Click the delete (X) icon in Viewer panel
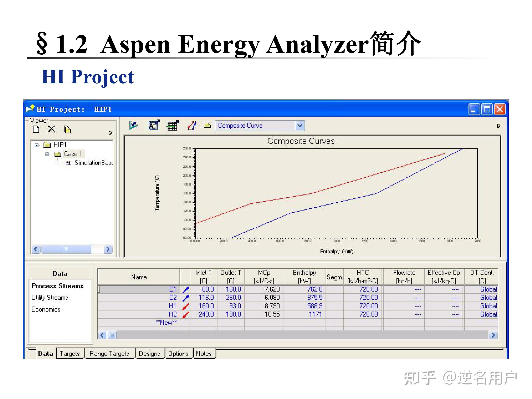The width and height of the screenshot is (532, 399). 51,129
